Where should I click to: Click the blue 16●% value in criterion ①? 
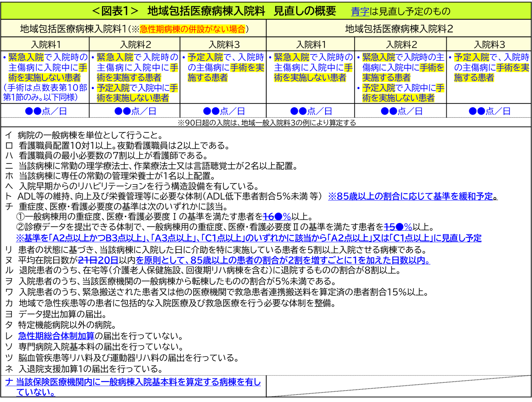(277, 217)
